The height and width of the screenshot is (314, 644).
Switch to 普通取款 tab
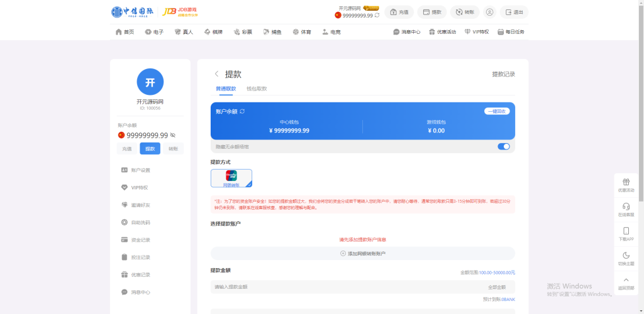point(226,89)
